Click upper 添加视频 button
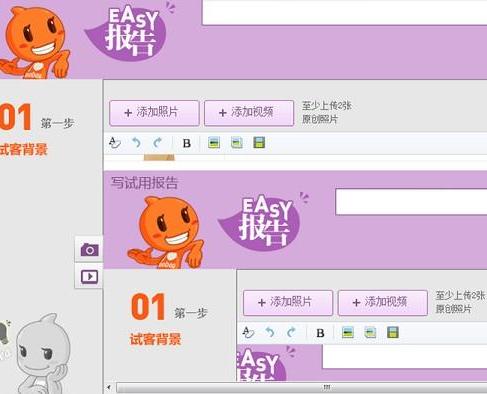The height and width of the screenshot is (394, 487). 249,113
